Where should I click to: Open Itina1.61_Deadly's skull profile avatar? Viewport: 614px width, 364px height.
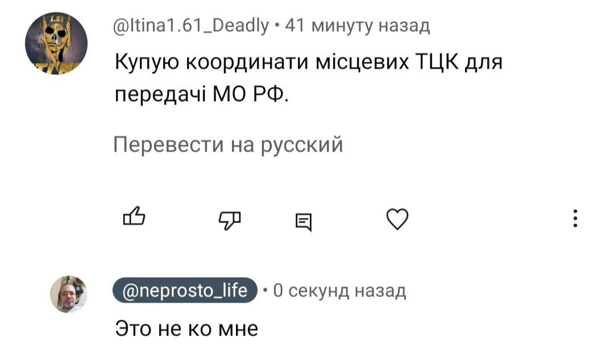tap(56, 44)
